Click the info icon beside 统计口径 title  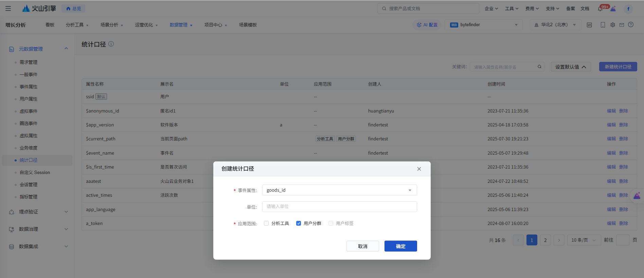coord(111,44)
